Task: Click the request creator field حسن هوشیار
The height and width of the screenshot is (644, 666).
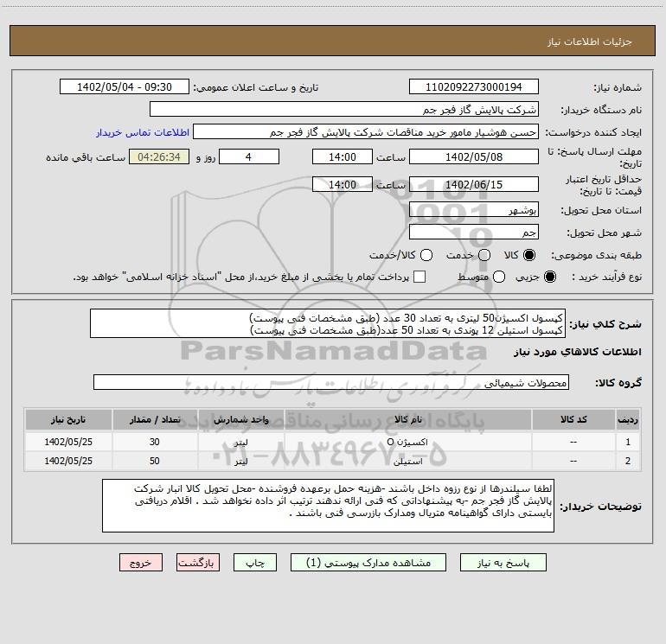Action: point(366,132)
